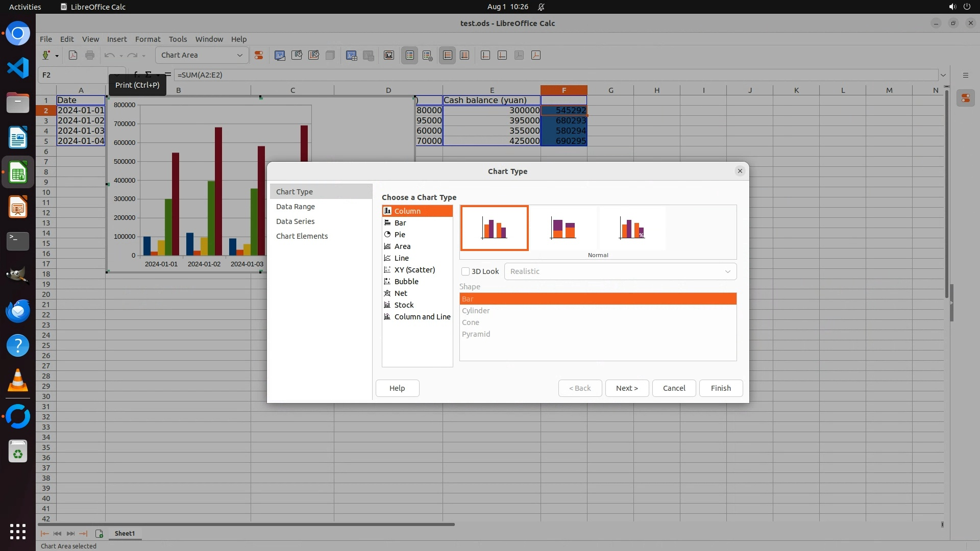Screen dimensions: 980x551
Task: Open the Sidebar settings icon
Action: [965, 75]
